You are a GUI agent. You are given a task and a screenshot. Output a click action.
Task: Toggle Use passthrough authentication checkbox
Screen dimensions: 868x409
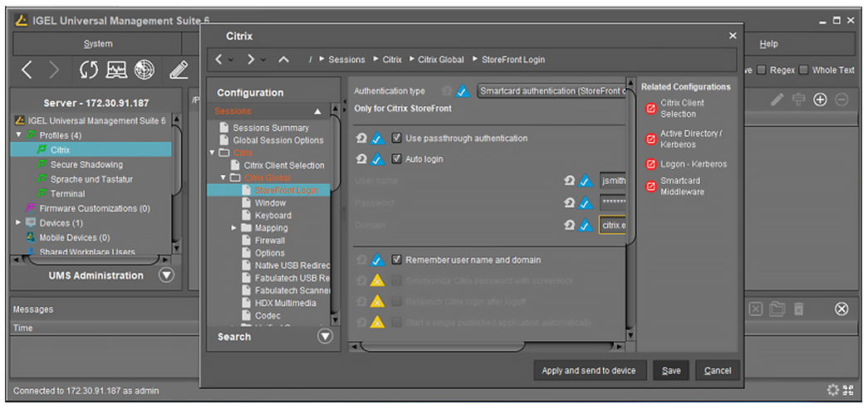point(396,139)
